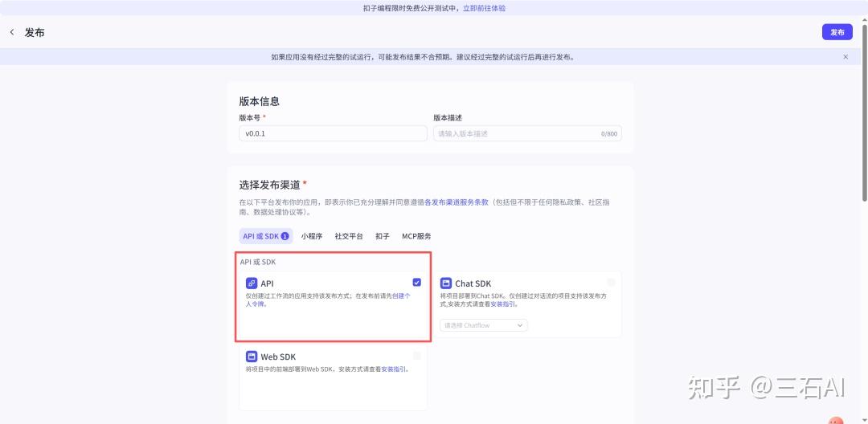Viewport: 868px width, 424px height.
Task: Uncheck the API publish checkbox
Action: [x=416, y=283]
